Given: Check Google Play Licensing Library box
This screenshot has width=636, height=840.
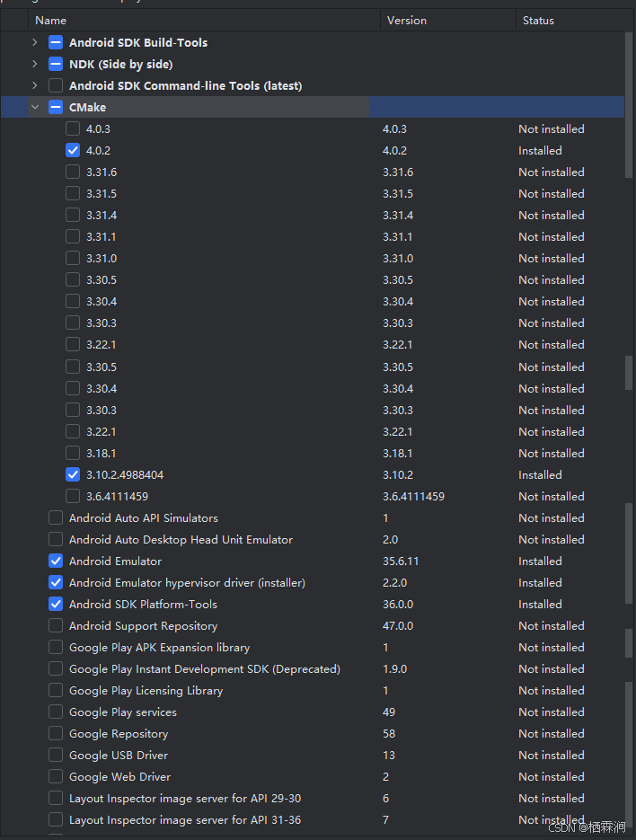Looking at the screenshot, I should pos(56,690).
